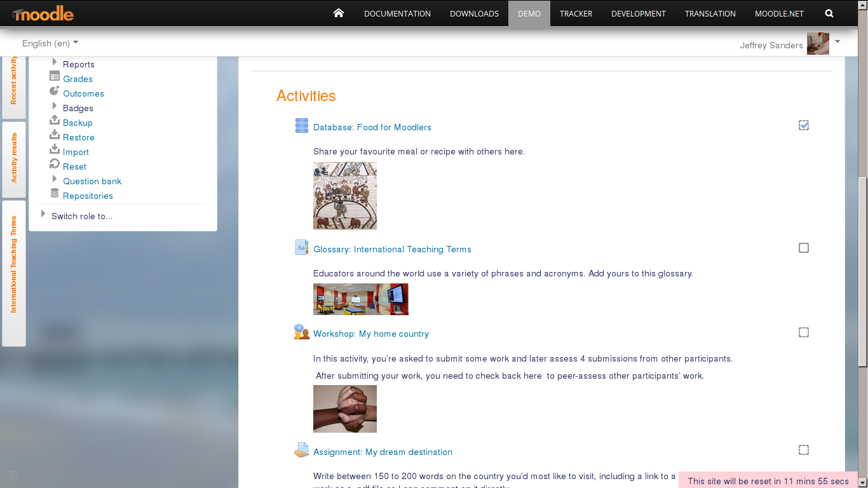This screenshot has height=488, width=868.
Task: Click Jeffrey Sanders' profile picture
Action: 818,44
